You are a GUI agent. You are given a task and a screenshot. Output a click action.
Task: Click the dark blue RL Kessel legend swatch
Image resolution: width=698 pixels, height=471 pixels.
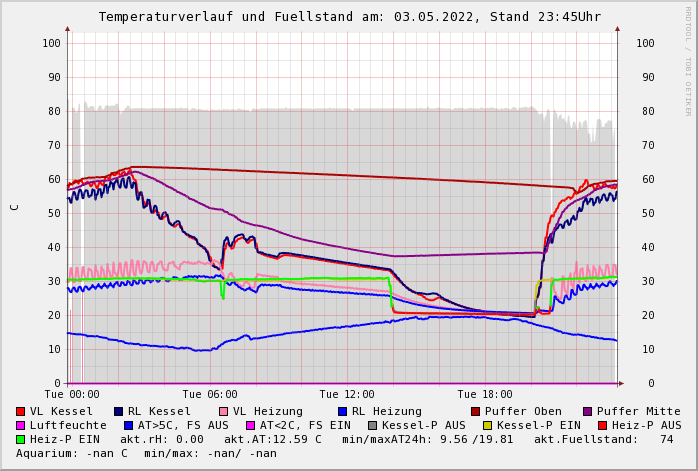pos(119,411)
